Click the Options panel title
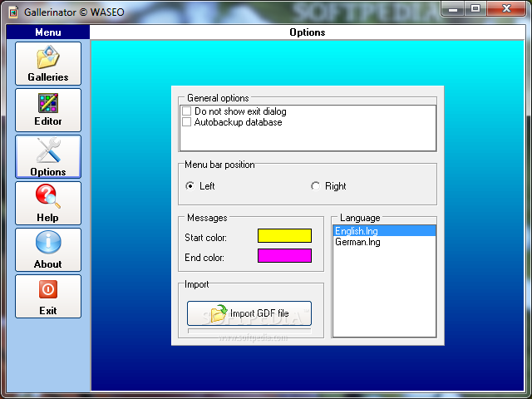The height and width of the screenshot is (399, 532). pyautogui.click(x=308, y=32)
